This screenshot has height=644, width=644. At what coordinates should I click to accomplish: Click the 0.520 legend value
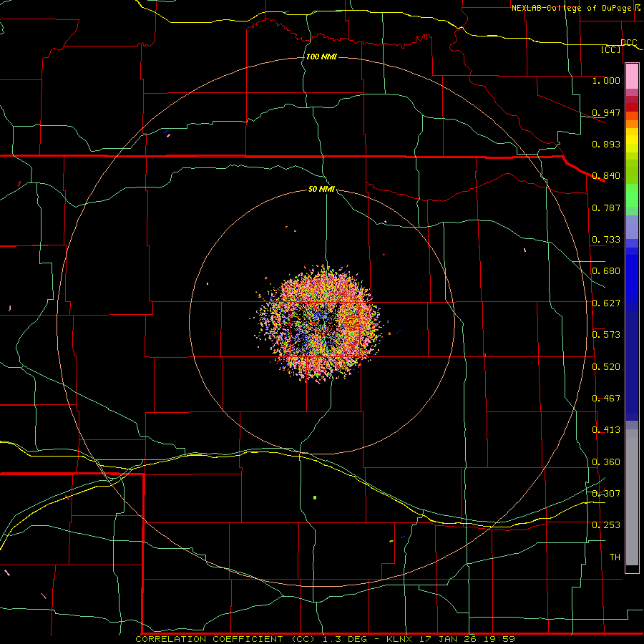[x=606, y=367]
